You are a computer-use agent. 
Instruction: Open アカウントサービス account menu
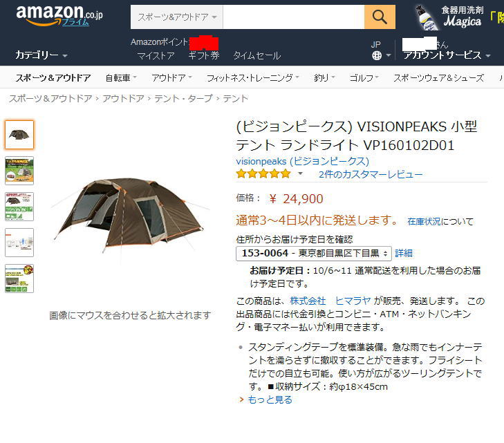(447, 55)
